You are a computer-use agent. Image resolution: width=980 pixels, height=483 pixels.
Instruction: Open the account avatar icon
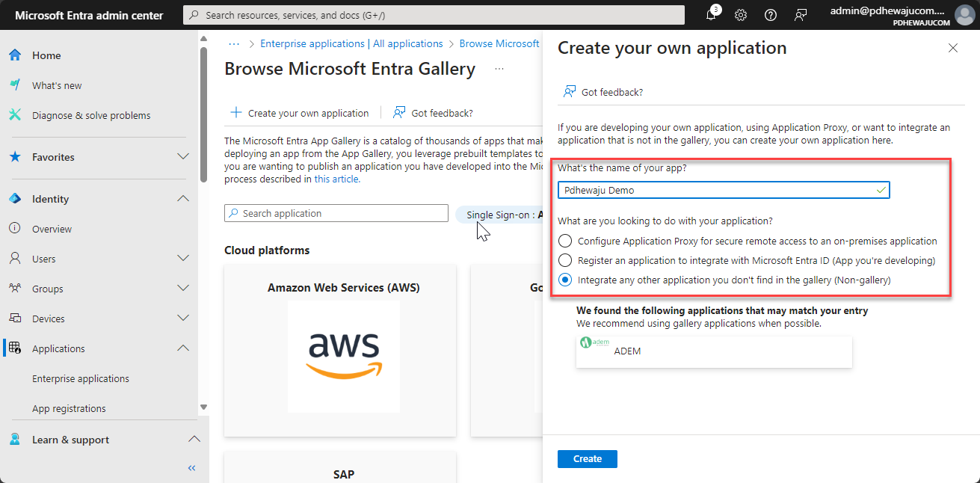(965, 15)
